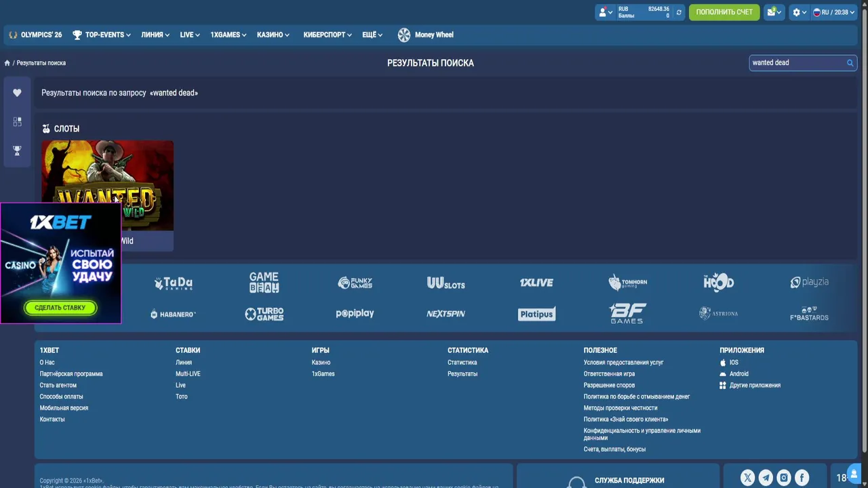Open Разрешение споров footer link
This screenshot has height=488, width=868.
(609, 386)
